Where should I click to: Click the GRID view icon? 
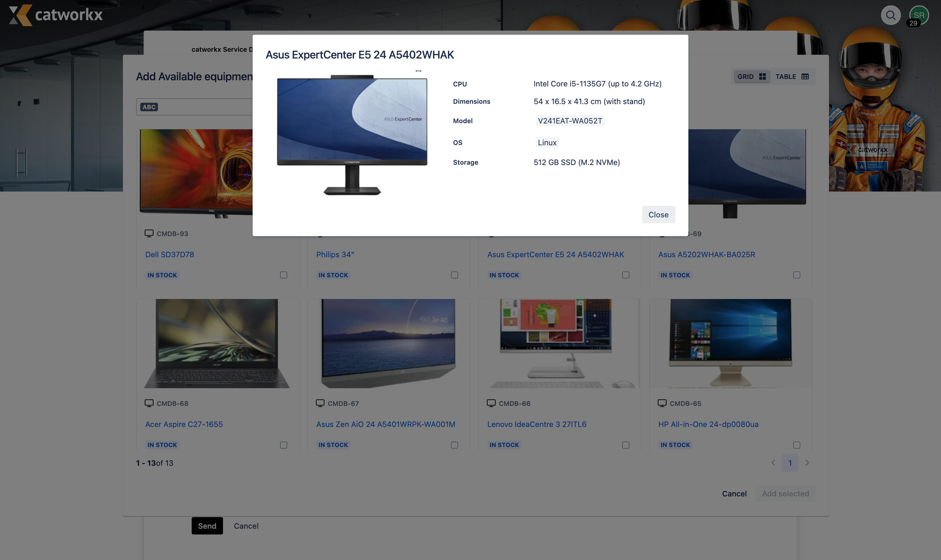click(762, 76)
